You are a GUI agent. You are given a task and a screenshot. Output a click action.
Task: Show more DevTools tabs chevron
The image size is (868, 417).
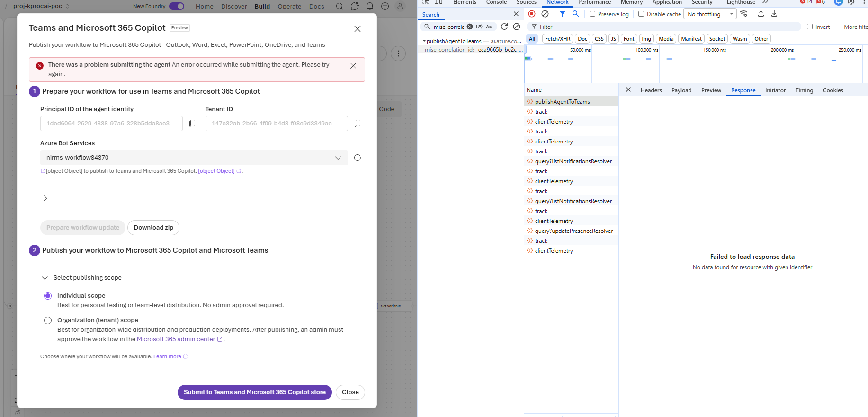(765, 2)
